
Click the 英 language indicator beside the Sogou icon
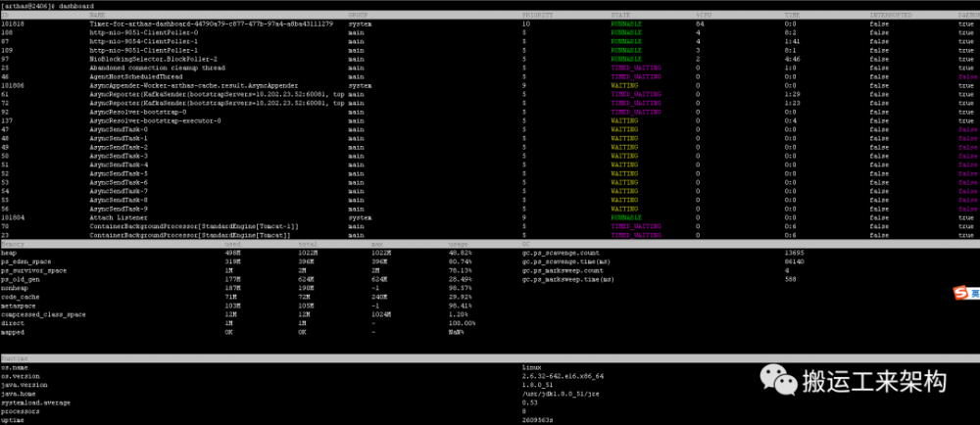click(974, 294)
